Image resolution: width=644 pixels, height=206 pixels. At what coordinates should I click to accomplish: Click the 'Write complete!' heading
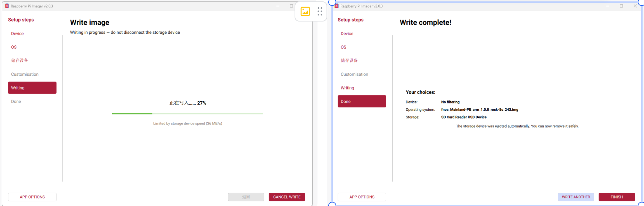point(426,23)
